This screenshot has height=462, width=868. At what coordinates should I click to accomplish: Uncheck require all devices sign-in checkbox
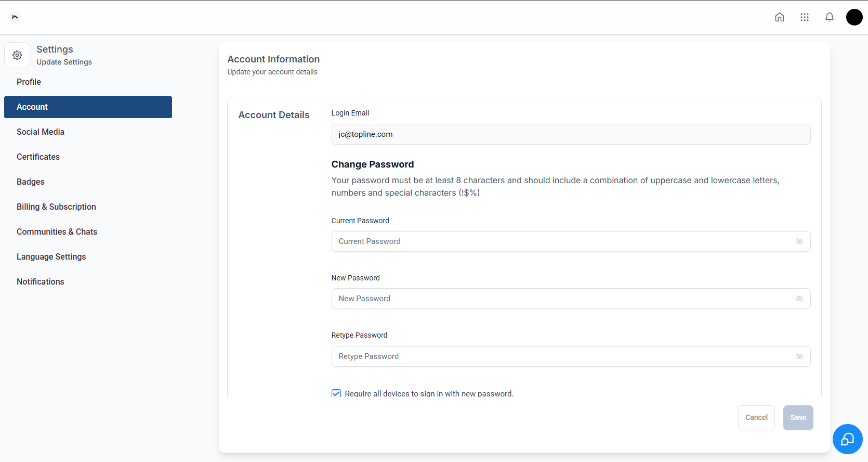tap(336, 393)
